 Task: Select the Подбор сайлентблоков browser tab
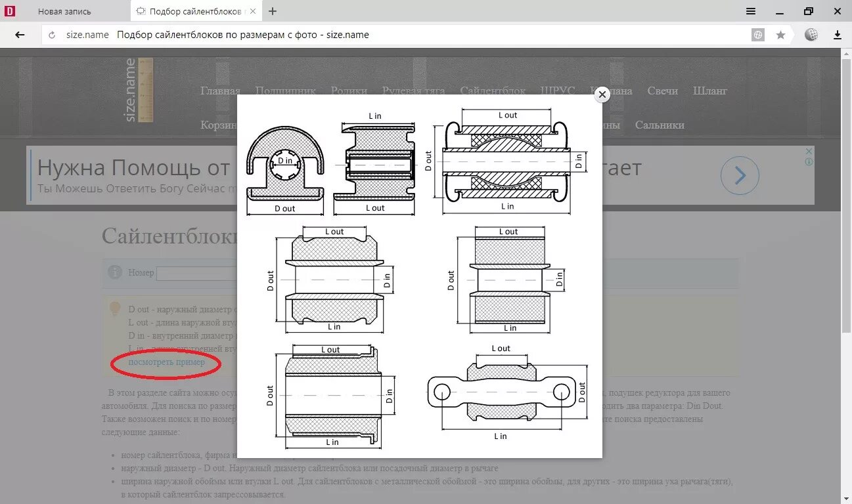click(196, 11)
